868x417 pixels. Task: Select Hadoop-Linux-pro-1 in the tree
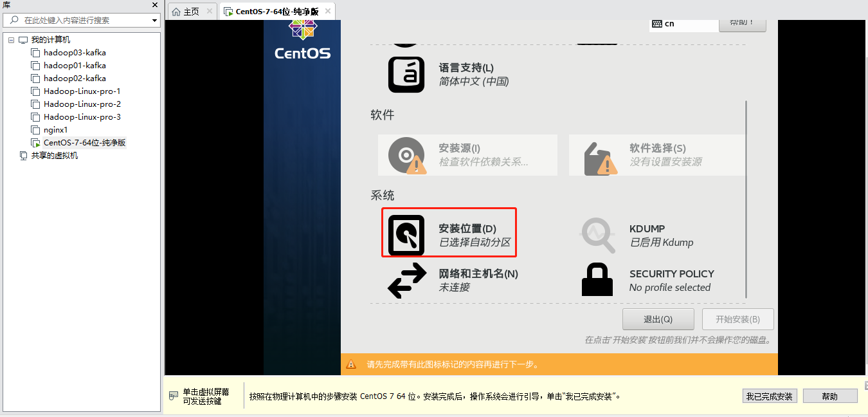click(82, 91)
